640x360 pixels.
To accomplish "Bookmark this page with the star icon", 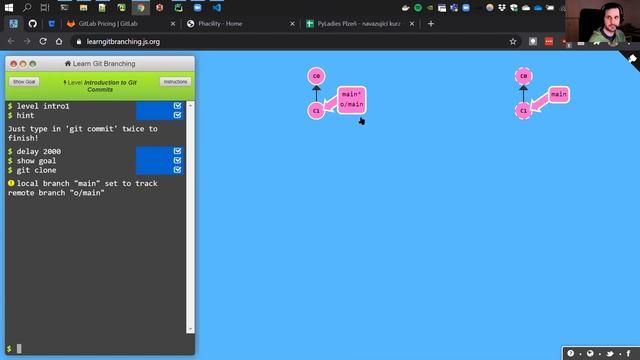I will pyautogui.click(x=513, y=42).
